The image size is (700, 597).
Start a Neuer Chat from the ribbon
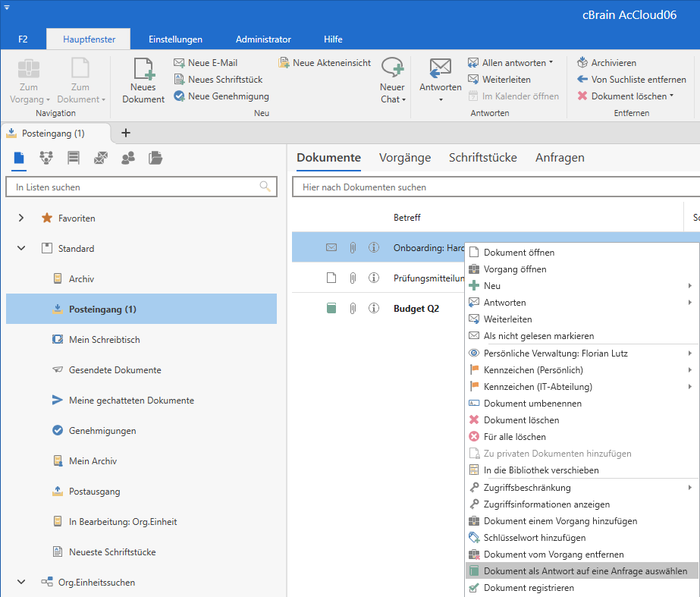[392, 80]
